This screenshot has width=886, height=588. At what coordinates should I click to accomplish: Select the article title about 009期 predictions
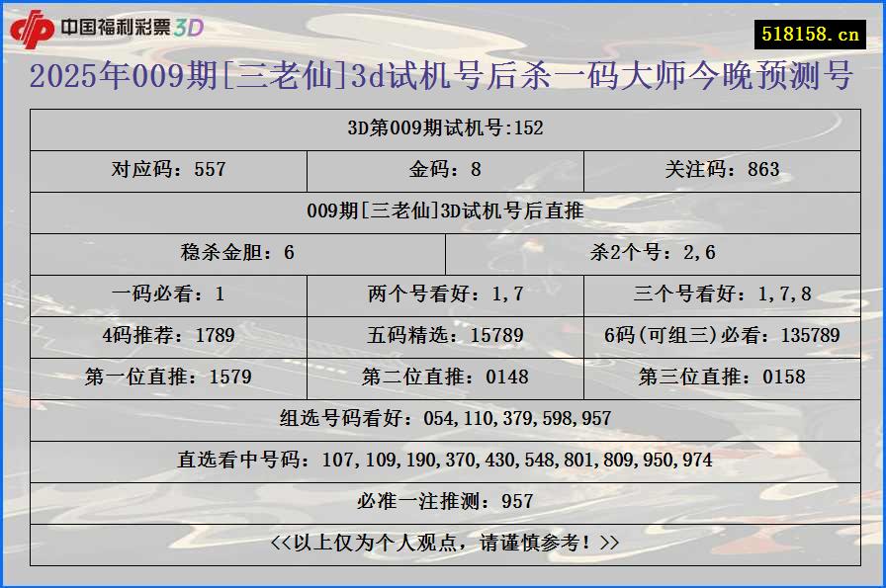443,76
